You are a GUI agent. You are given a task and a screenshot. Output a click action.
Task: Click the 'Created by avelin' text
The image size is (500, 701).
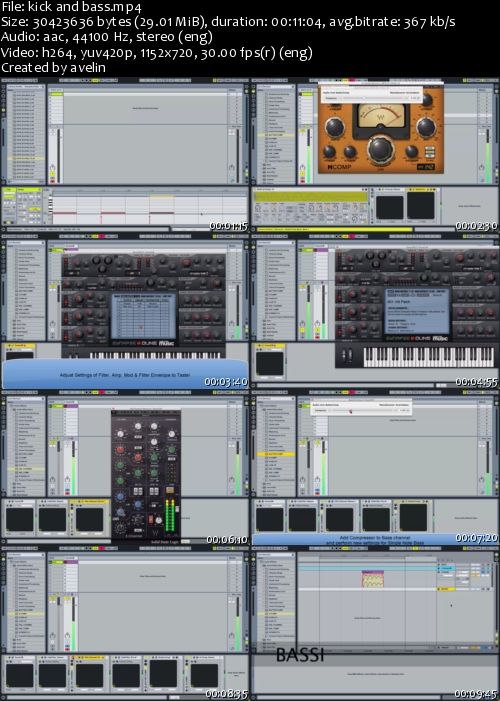pyautogui.click(x=54, y=68)
